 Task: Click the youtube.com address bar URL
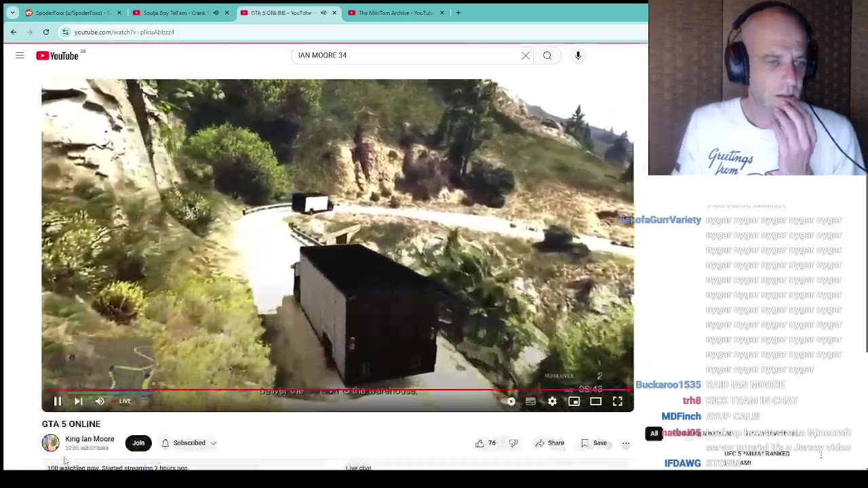(124, 32)
